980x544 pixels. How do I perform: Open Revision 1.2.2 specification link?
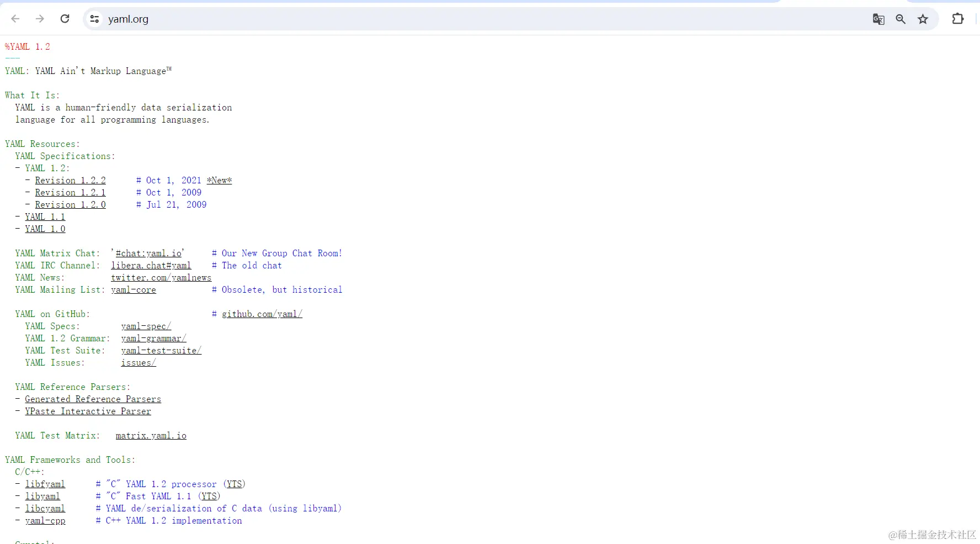(x=70, y=181)
